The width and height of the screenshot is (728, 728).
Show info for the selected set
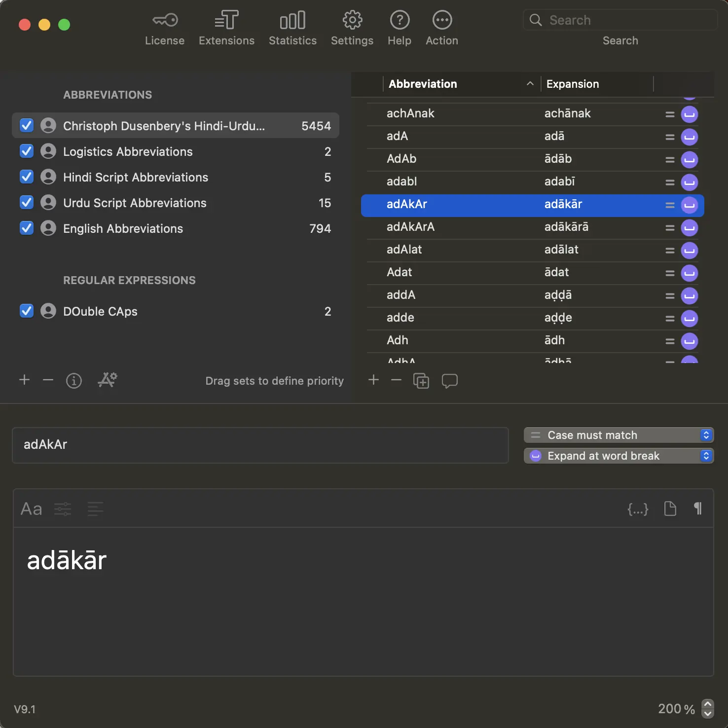click(x=74, y=380)
